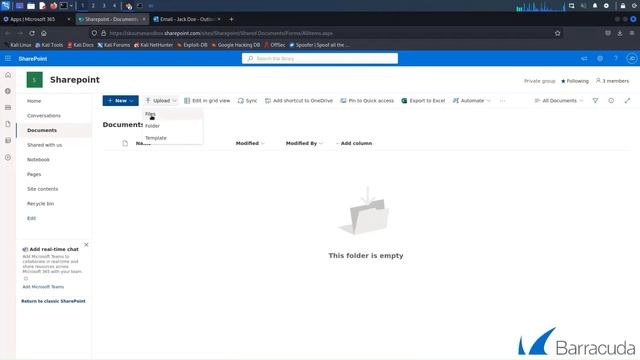Click the Search this library box
The image size is (640, 360).
point(320,58)
